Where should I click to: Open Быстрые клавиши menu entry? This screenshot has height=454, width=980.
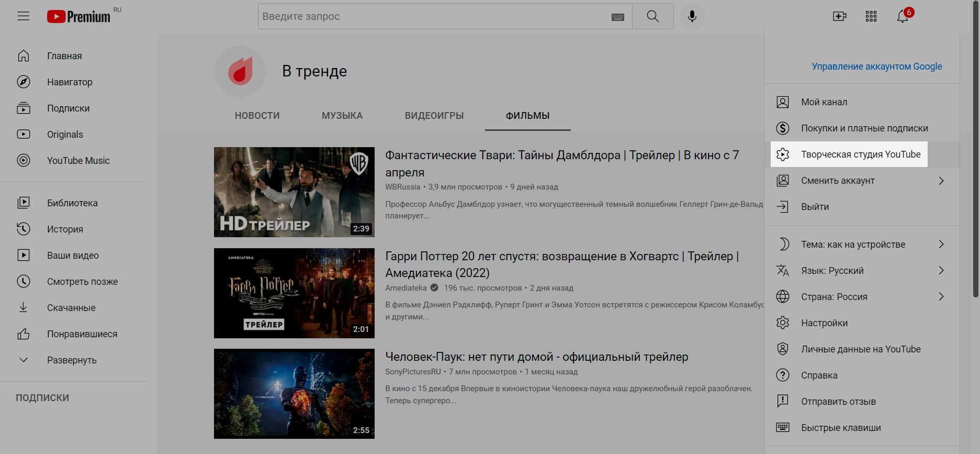[x=862, y=428]
